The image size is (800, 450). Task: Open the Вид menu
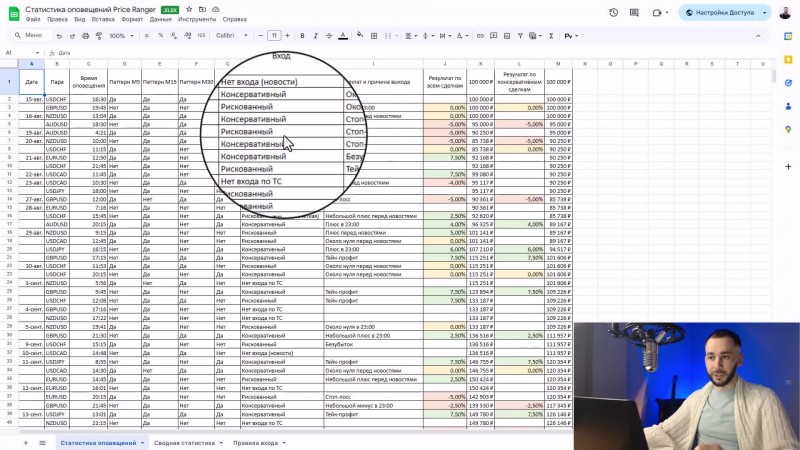80,19
